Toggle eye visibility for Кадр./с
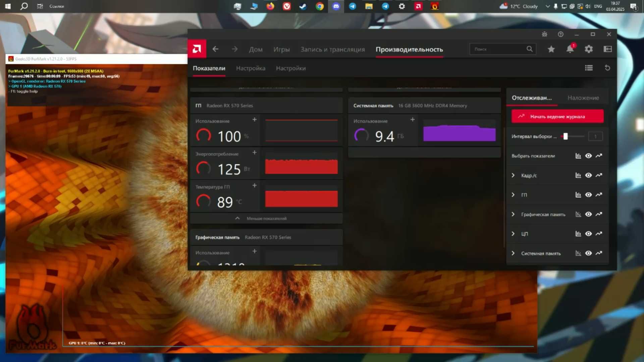644x362 pixels. 588,175
